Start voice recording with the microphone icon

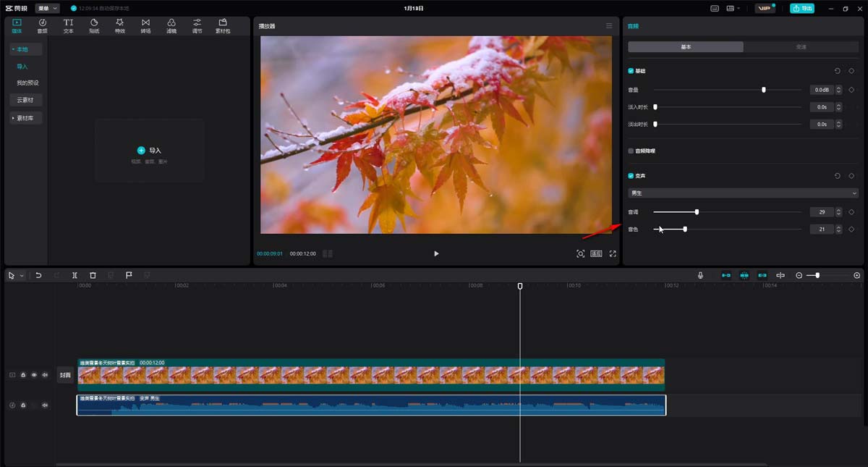pyautogui.click(x=700, y=275)
